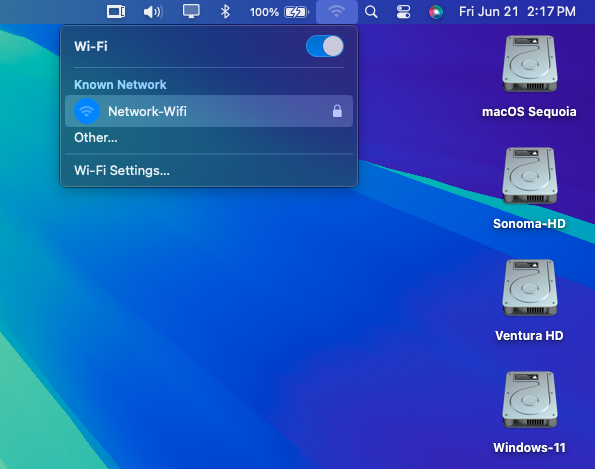Click the 'macOS Sequoia' desktop label

[x=529, y=112]
